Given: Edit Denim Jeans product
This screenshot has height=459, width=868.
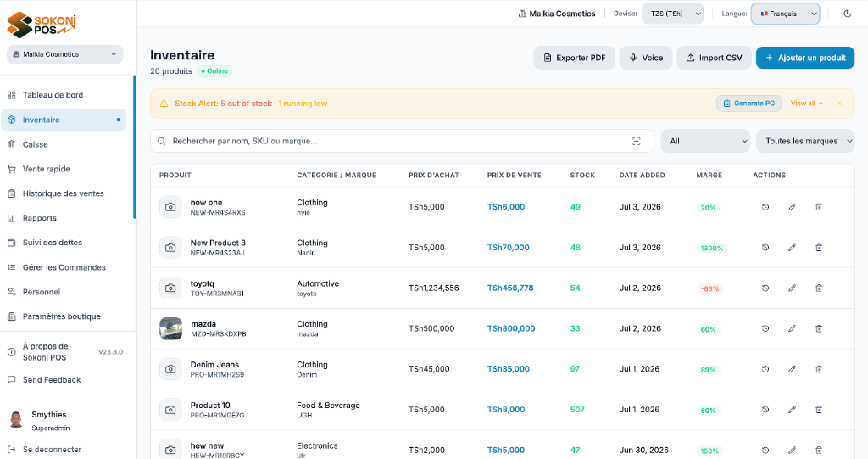Looking at the screenshot, I should tap(792, 368).
